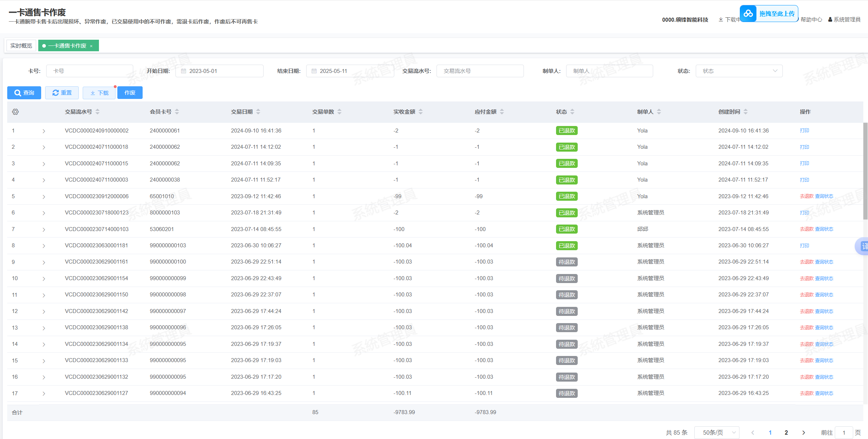The image size is (868, 439).
Task: Sort by 状态 column arrows
Action: (x=572, y=112)
